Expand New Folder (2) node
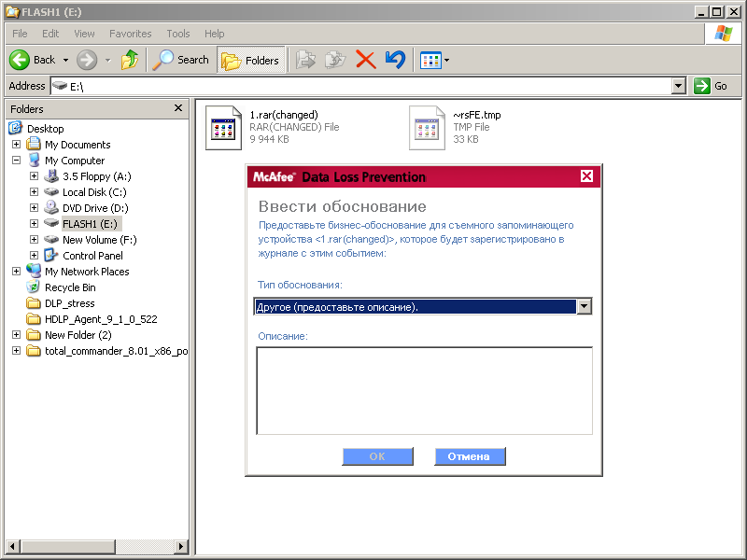Screen dimensions: 747x560 (16, 334)
